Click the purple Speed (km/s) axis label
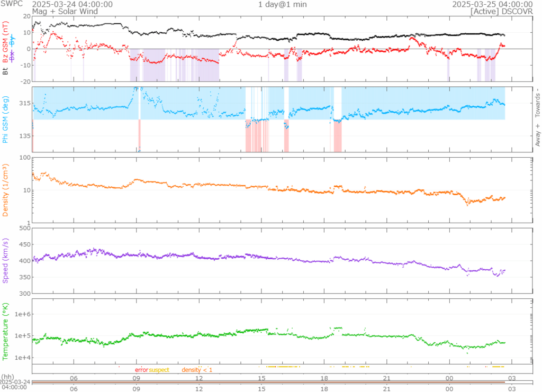The image size is (542, 392). pyautogui.click(x=6, y=260)
